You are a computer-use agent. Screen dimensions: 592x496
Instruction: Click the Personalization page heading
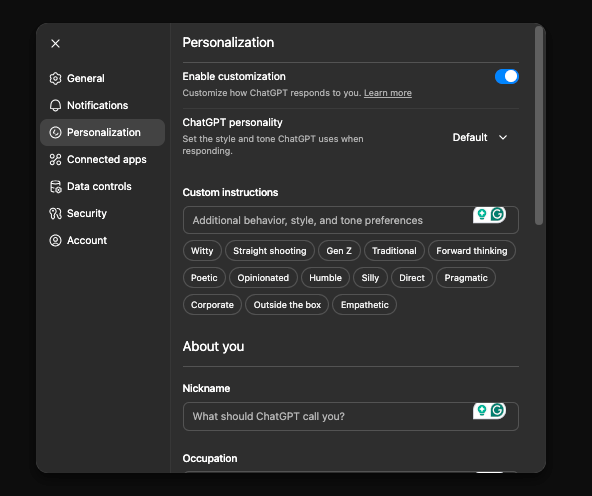[x=228, y=43]
